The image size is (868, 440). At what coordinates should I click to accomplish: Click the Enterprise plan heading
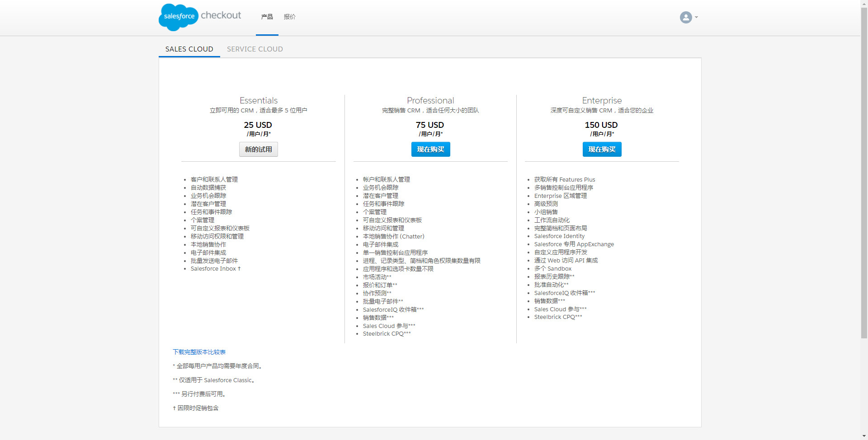coord(602,100)
